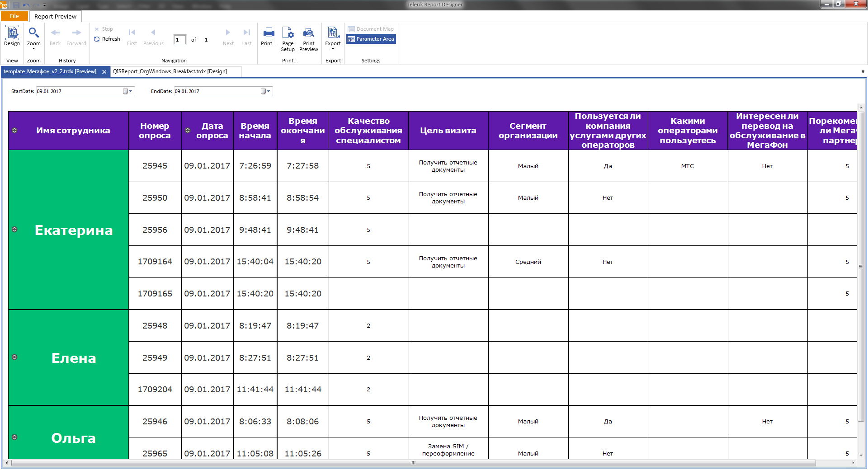Switch to QISReport_OrgWindows_Breakfast design tab
The width and height of the screenshot is (868, 470).
(x=170, y=71)
